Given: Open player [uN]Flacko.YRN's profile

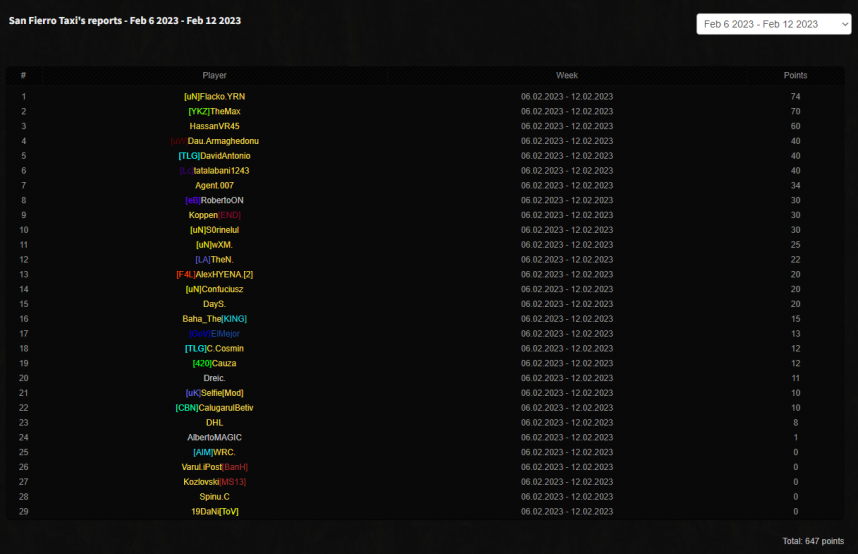Looking at the screenshot, I should 214,97.
